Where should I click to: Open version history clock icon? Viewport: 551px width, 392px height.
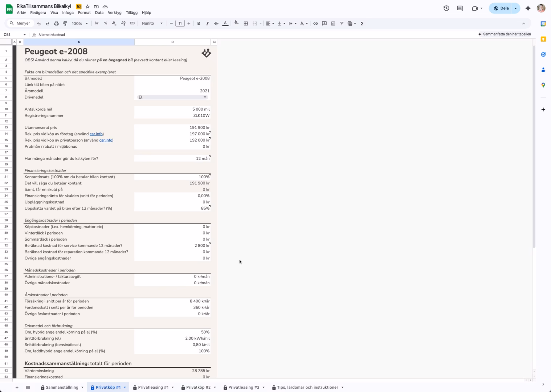[x=446, y=8]
